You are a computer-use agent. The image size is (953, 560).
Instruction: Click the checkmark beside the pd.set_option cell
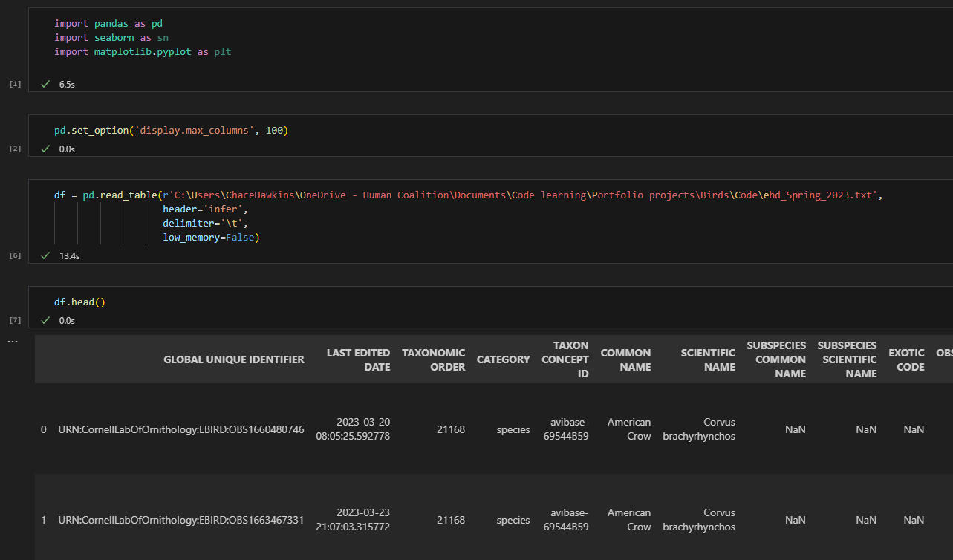[x=45, y=149]
